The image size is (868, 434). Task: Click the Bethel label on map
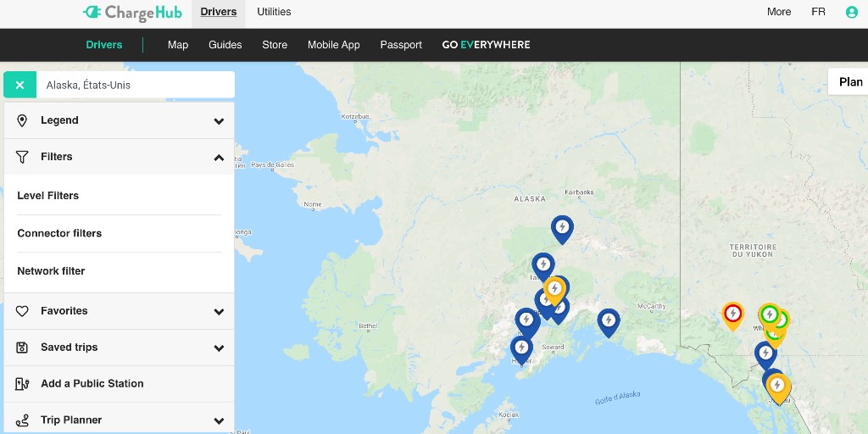tap(368, 326)
